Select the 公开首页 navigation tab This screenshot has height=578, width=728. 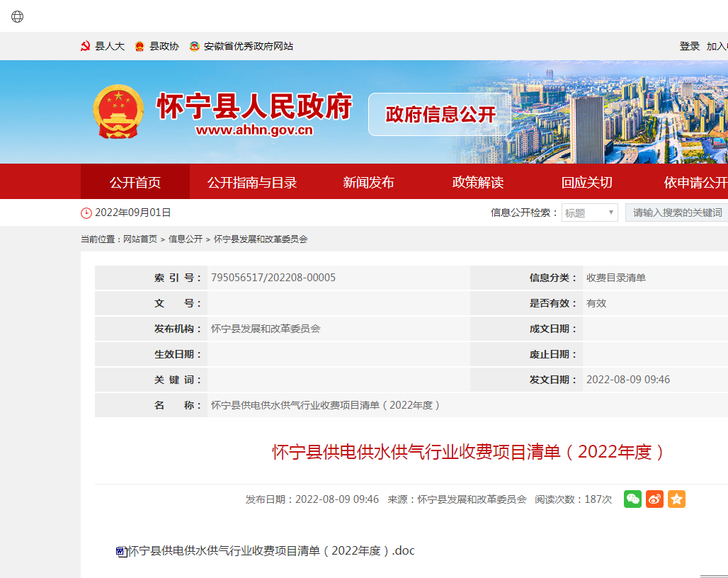(x=135, y=182)
